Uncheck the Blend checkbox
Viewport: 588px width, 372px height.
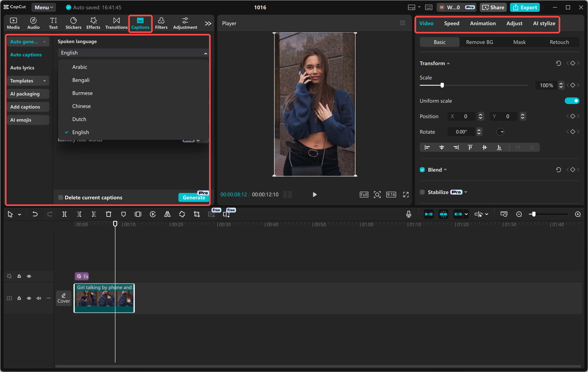422,170
